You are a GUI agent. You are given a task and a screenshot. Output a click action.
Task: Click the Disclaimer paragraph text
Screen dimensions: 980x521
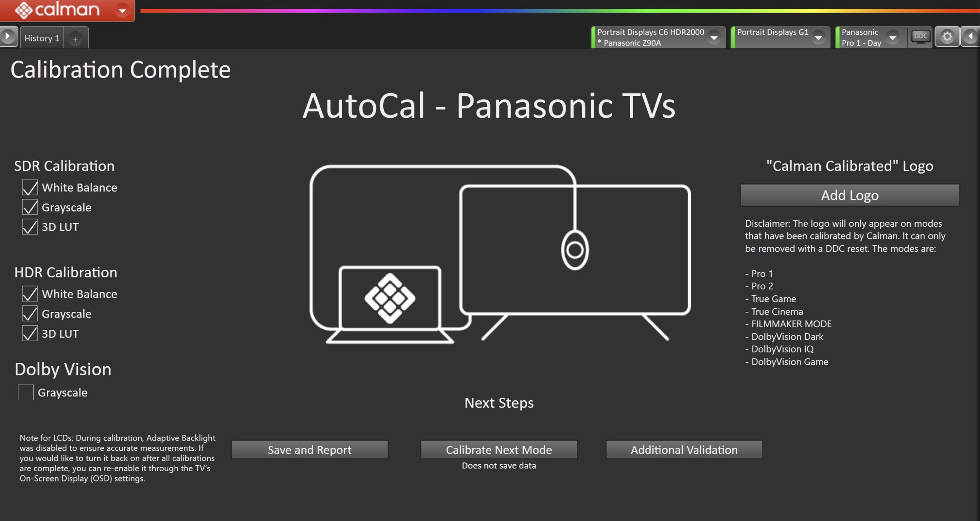(x=845, y=236)
